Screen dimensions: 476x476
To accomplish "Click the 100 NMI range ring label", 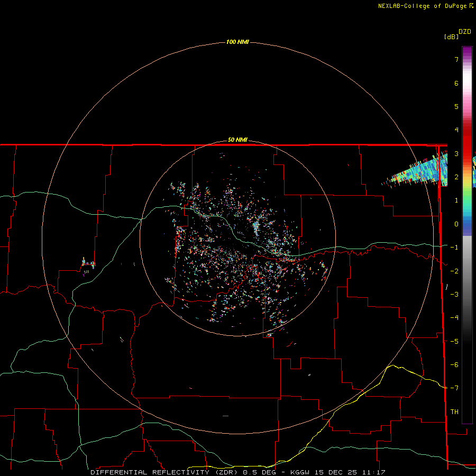I will [237, 42].
